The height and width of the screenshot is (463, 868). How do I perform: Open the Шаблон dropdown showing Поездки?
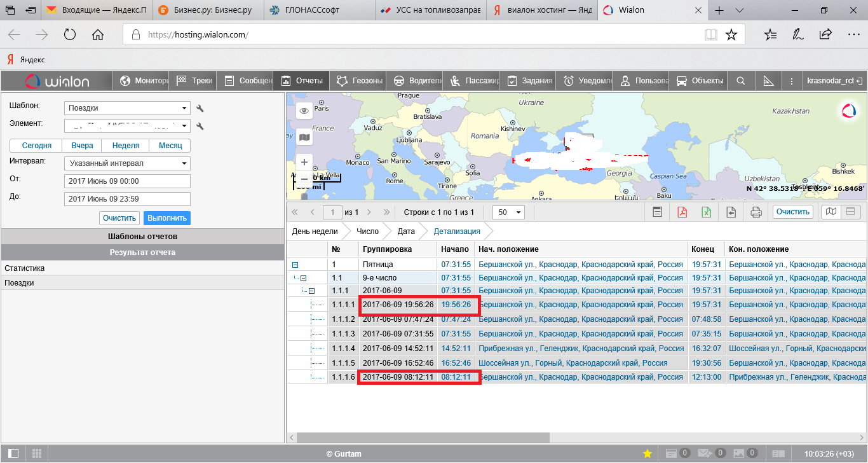[x=127, y=108]
